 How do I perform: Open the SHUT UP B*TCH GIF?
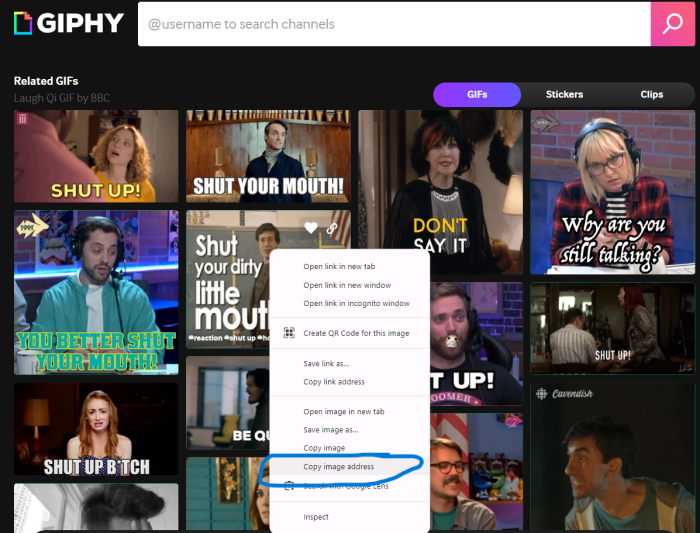96,429
